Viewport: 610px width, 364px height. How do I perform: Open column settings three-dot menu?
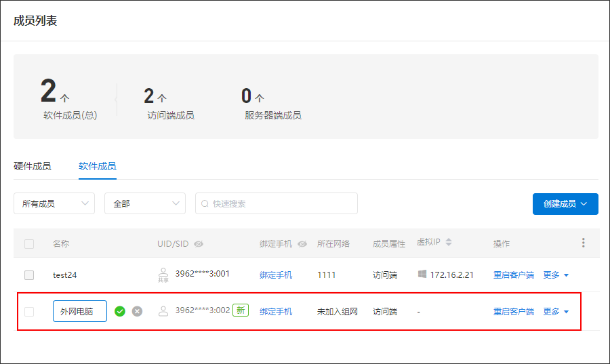(583, 243)
